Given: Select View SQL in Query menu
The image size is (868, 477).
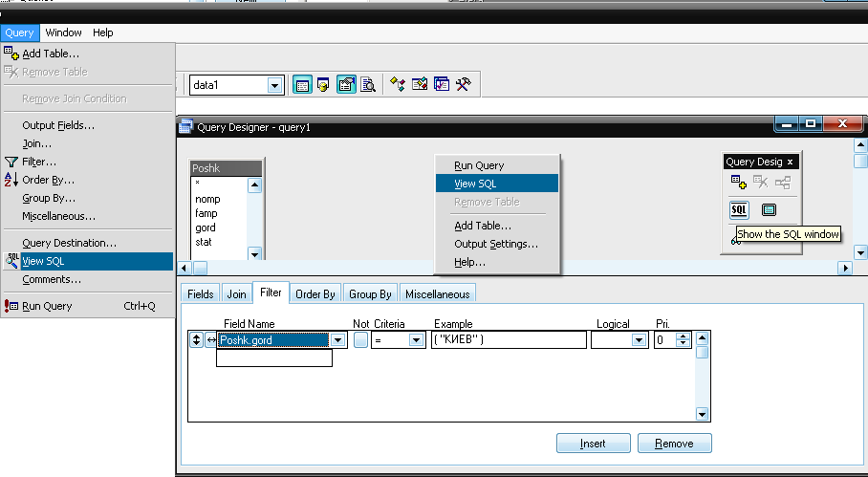Looking at the screenshot, I should tap(88, 261).
